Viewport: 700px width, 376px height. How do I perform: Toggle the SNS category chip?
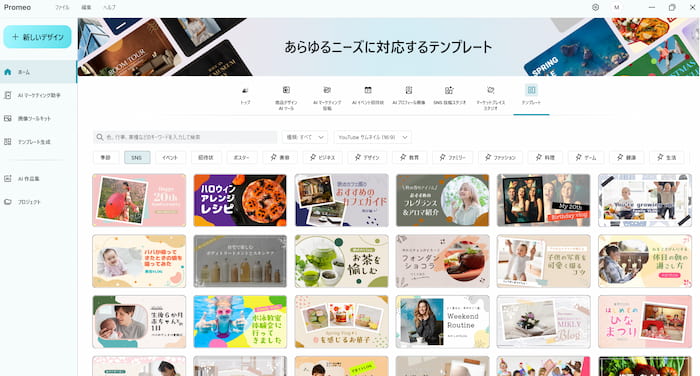pos(137,158)
